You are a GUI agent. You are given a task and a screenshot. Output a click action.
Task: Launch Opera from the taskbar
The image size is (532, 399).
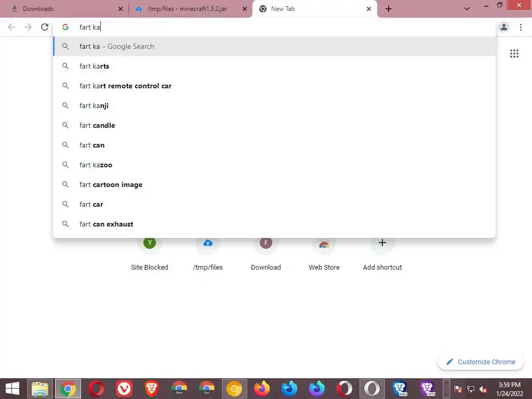[96, 389]
